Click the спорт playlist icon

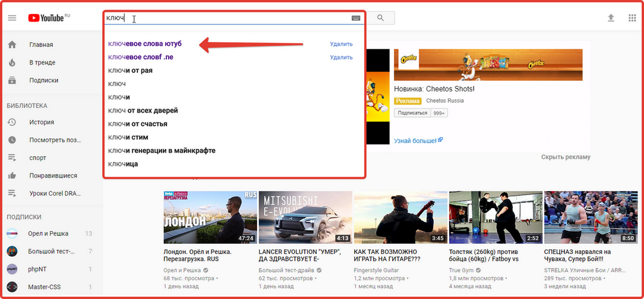tap(12, 158)
